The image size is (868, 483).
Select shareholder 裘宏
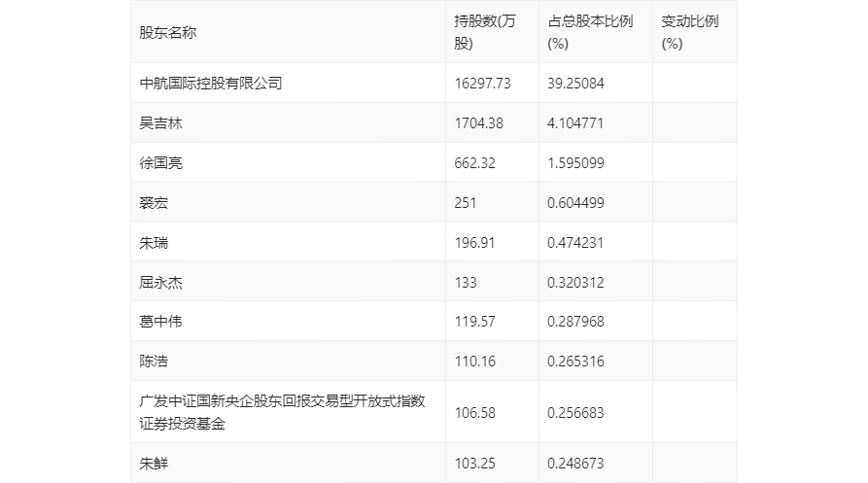[x=154, y=203]
